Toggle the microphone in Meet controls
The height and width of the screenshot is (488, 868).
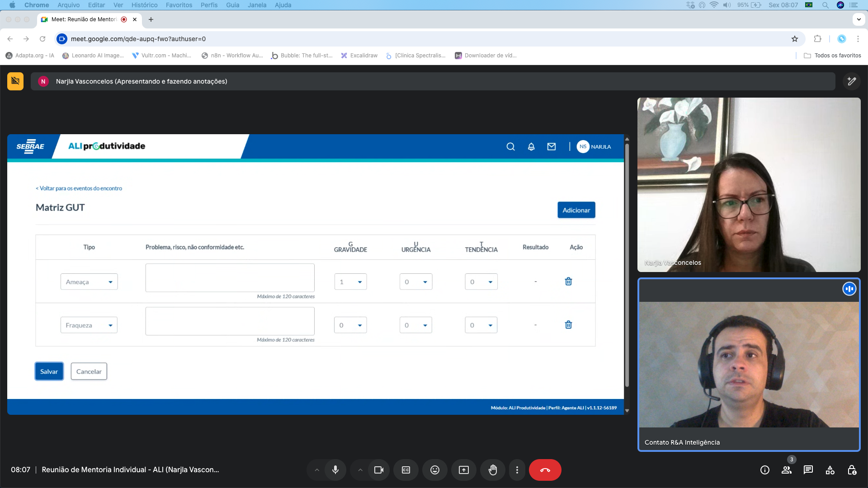point(335,470)
